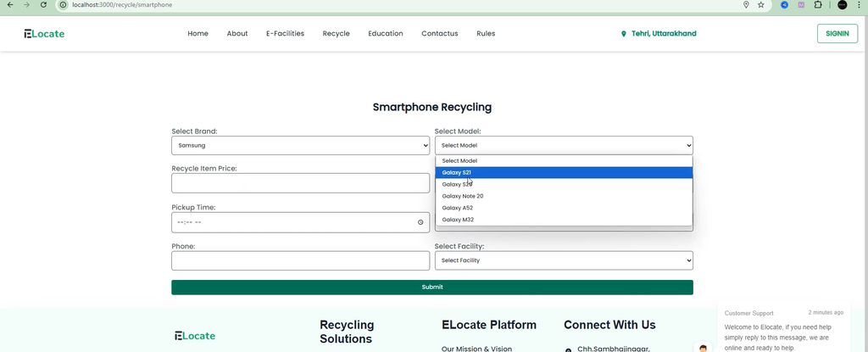The height and width of the screenshot is (352, 868).
Task: Focus the Recycle Item Price field
Action: (301, 183)
